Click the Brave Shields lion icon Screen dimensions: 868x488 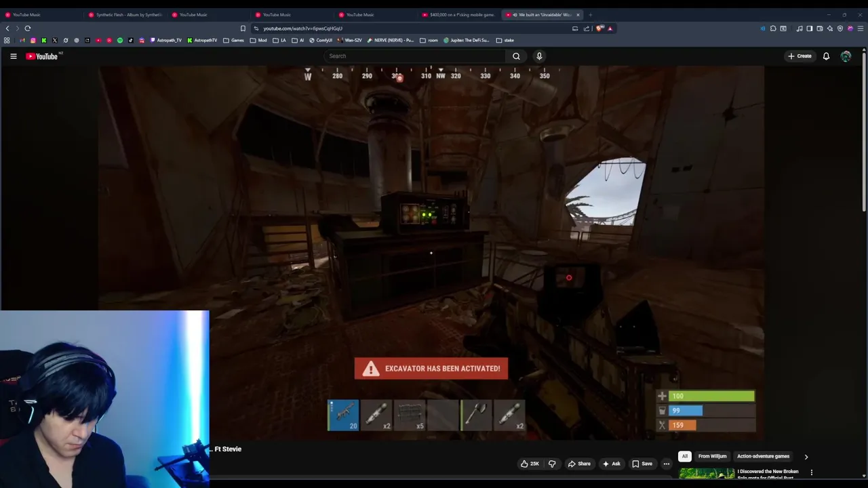point(599,28)
